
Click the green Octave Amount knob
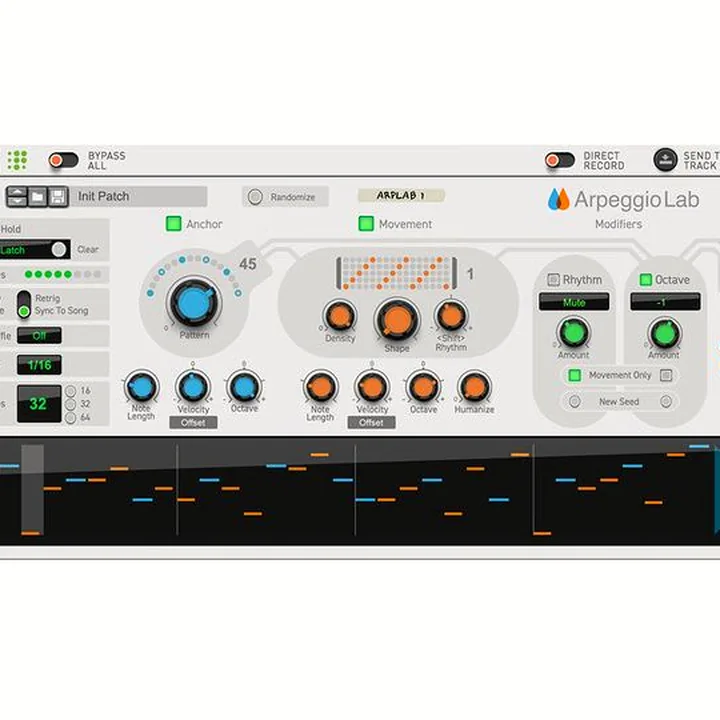pyautogui.click(x=664, y=333)
